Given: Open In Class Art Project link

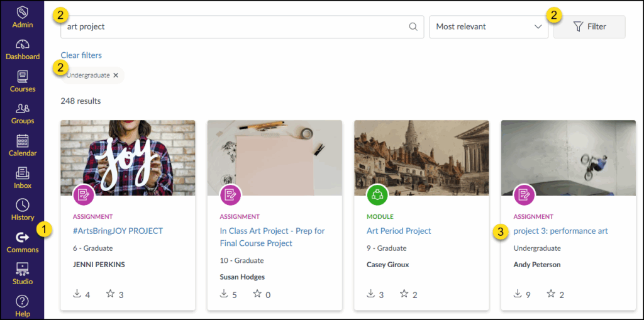Looking at the screenshot, I should (272, 237).
